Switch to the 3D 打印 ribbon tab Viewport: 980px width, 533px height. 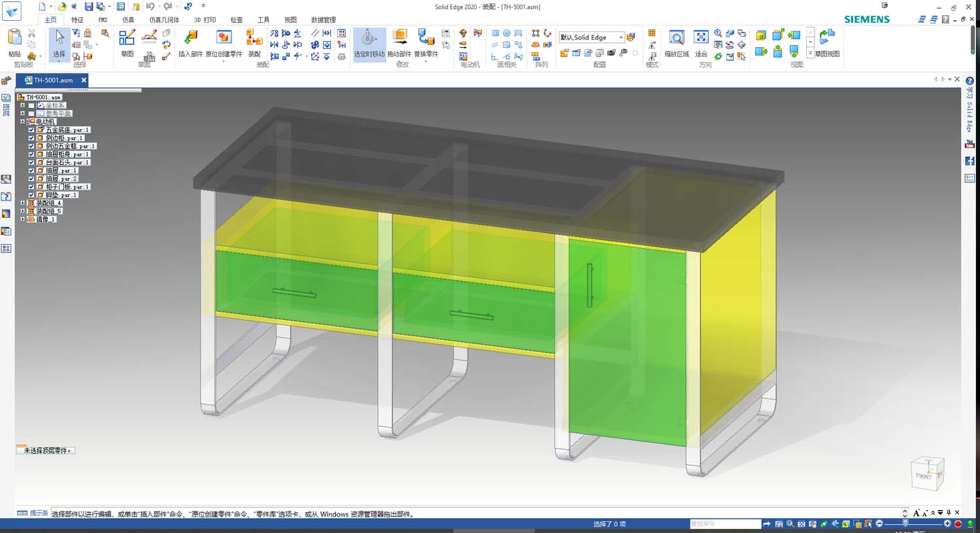[205, 20]
